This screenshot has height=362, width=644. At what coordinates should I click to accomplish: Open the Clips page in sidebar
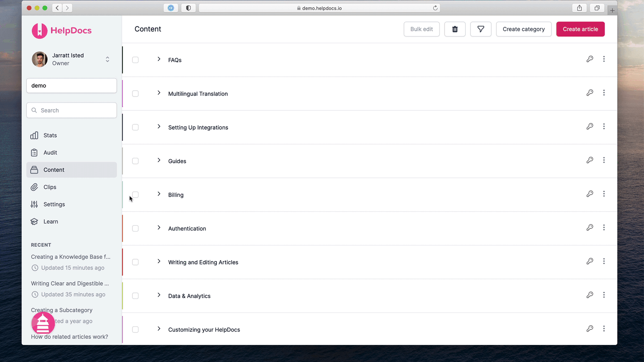[x=72, y=187]
